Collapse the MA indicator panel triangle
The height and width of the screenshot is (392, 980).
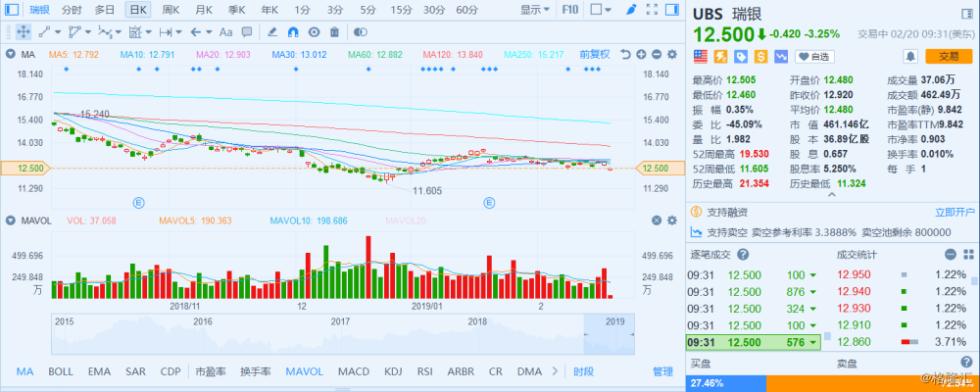point(10,55)
